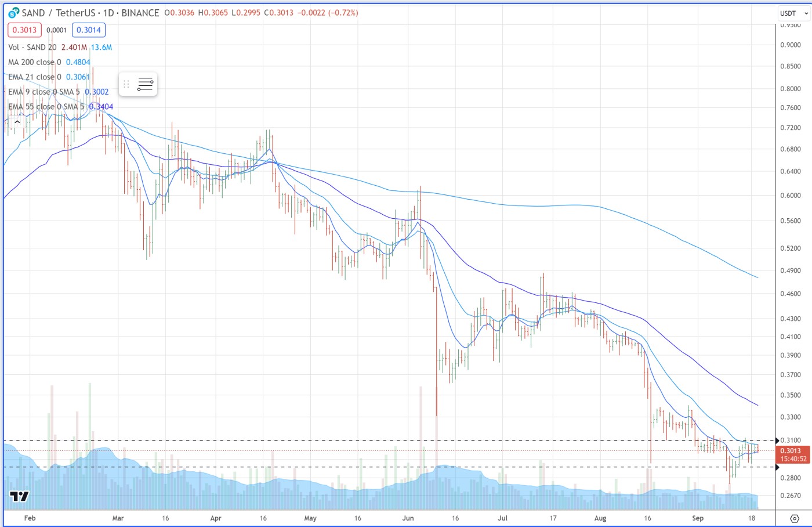
Task: Click the 0.2670 price scale label
Action: 791,496
